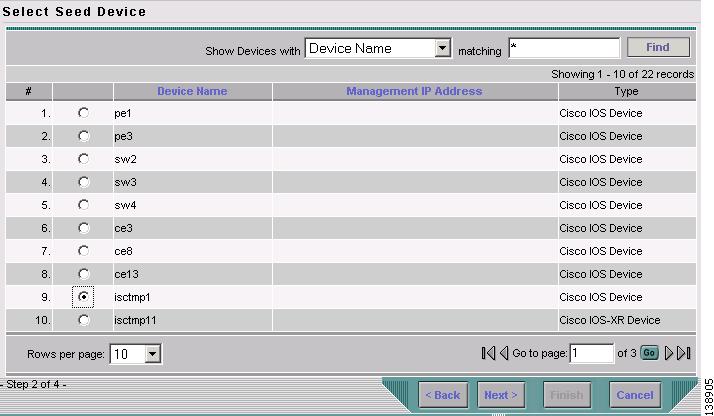
Task: Choose sw2 as the seed device
Action: click(x=83, y=158)
